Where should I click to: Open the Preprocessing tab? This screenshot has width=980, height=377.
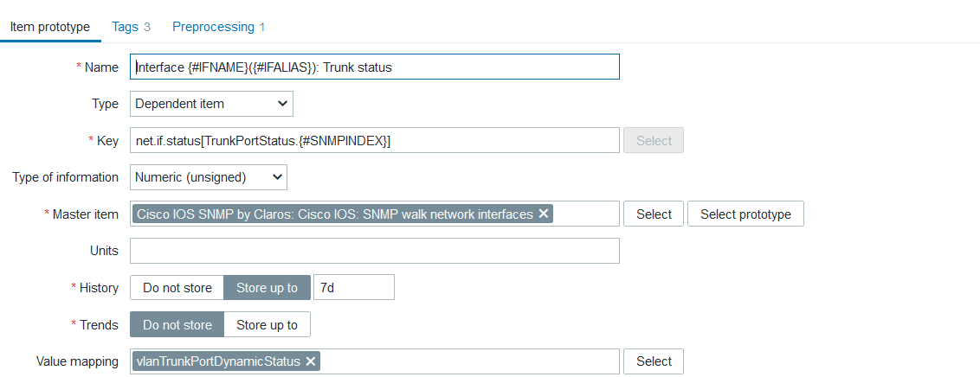pos(218,27)
